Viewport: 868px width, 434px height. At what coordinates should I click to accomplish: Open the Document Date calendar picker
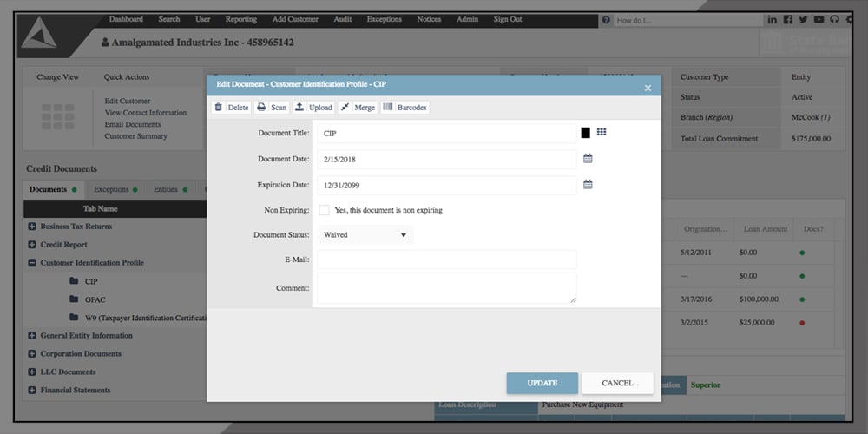pyautogui.click(x=588, y=159)
